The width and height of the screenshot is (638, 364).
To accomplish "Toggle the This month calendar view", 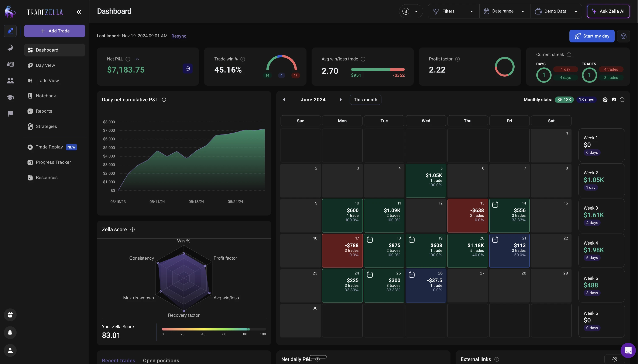I will [365, 99].
